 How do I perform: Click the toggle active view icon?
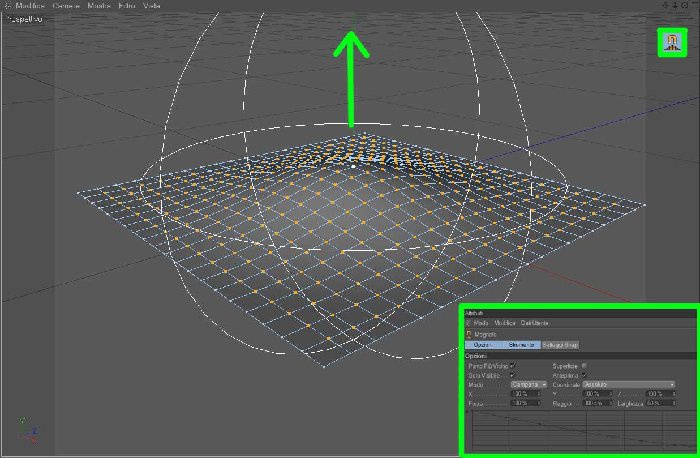tap(694, 5)
